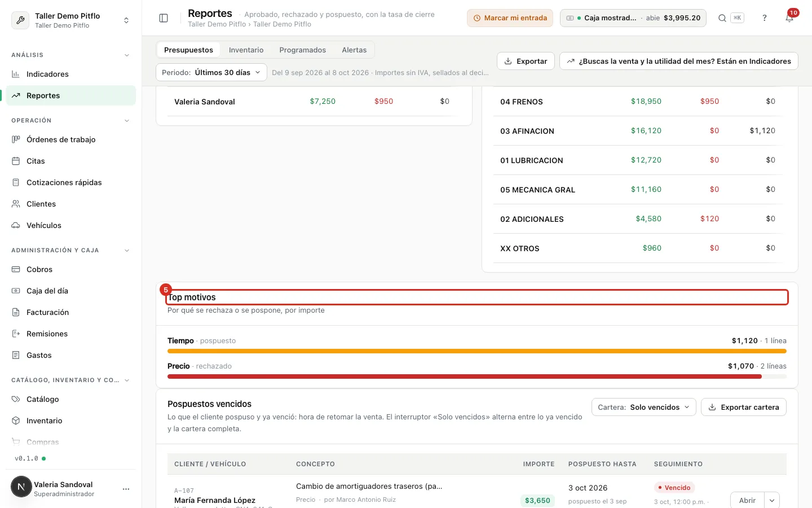The width and height of the screenshot is (812, 508).
Task: Expand the arrow next to Abrir
Action: tap(772, 501)
